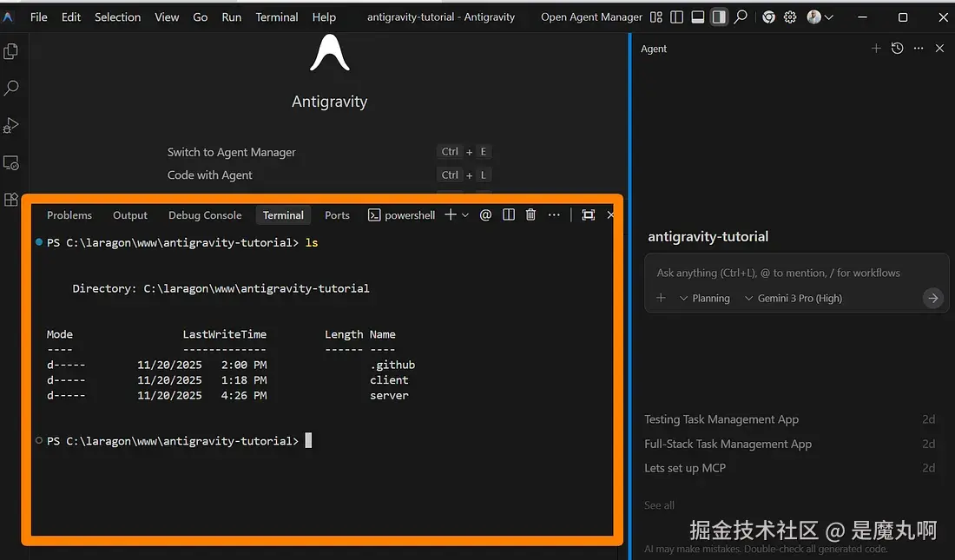The height and width of the screenshot is (560, 955).
Task: Open the settings gear icon
Action: click(790, 17)
